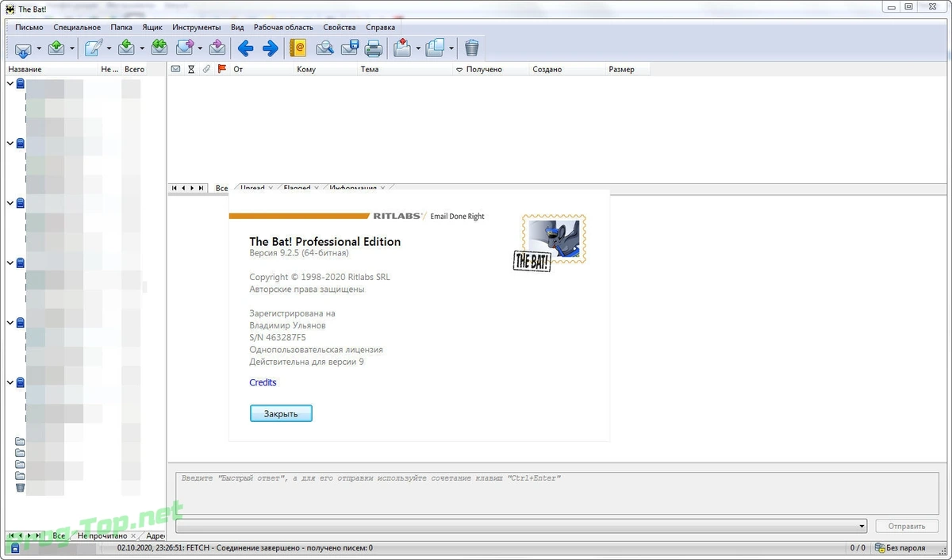Image resolution: width=952 pixels, height=560 pixels.
Task: Click the Forward message envelope icon
Action: 184,48
